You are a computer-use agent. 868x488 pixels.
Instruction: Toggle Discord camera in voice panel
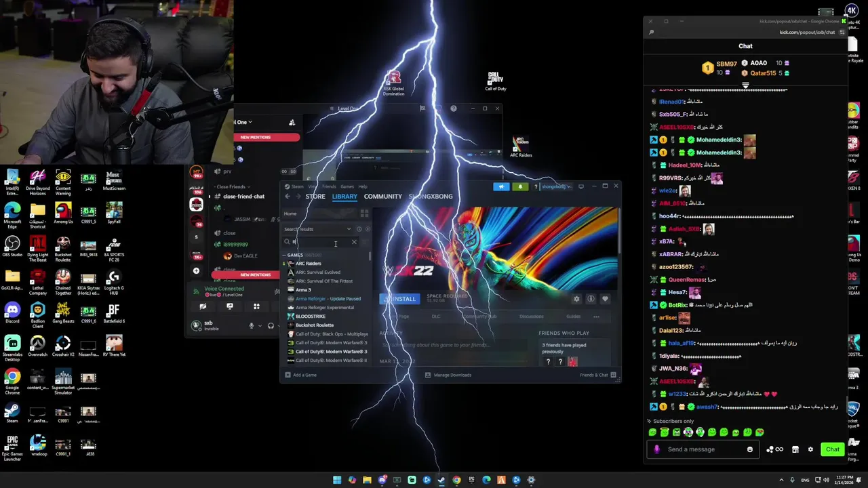tap(203, 307)
